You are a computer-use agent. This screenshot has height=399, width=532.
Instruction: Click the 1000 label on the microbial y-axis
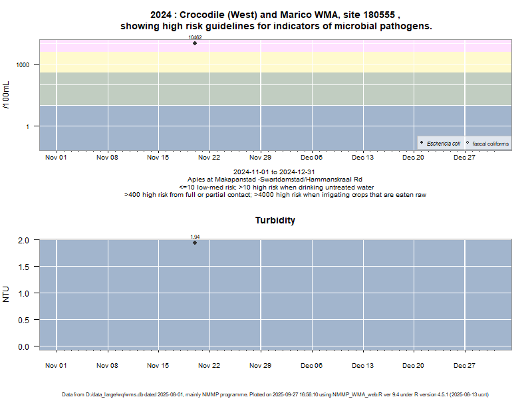click(x=24, y=65)
